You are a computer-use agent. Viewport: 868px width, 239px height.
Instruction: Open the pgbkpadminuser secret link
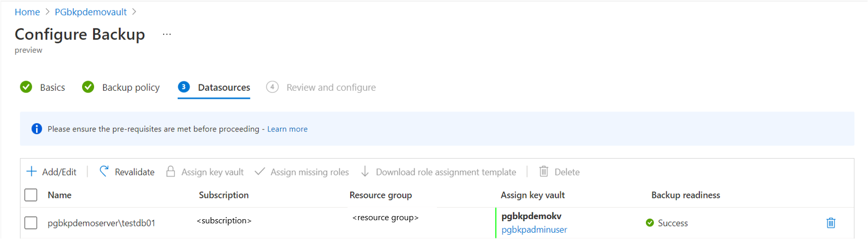pyautogui.click(x=534, y=230)
